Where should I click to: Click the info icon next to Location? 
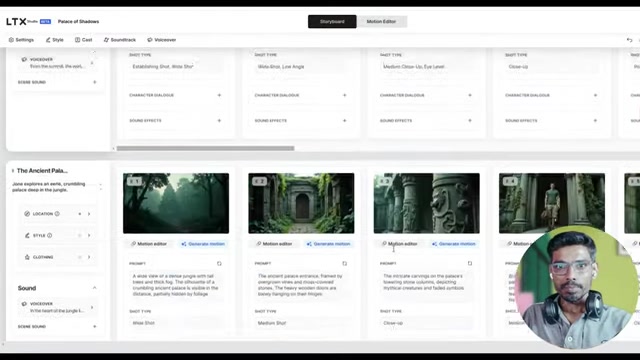tap(57, 214)
